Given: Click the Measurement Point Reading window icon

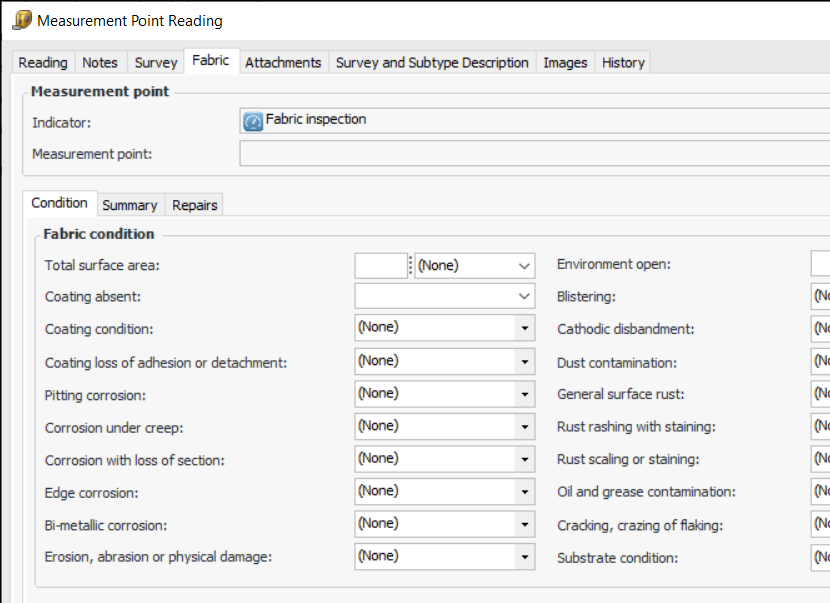Looking at the screenshot, I should [x=21, y=20].
